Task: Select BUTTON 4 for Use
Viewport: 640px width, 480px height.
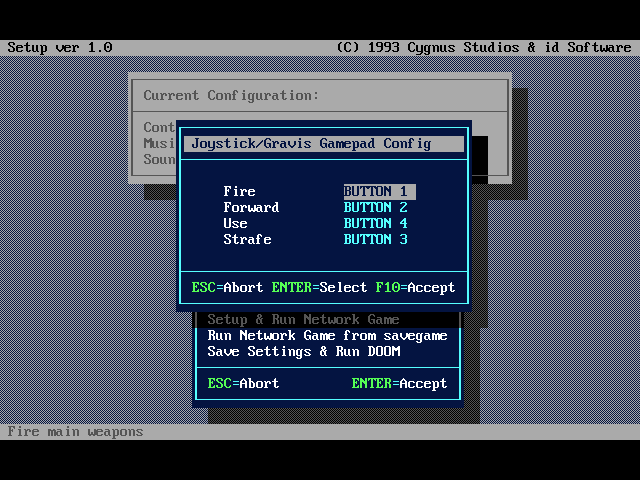Action: click(376, 223)
